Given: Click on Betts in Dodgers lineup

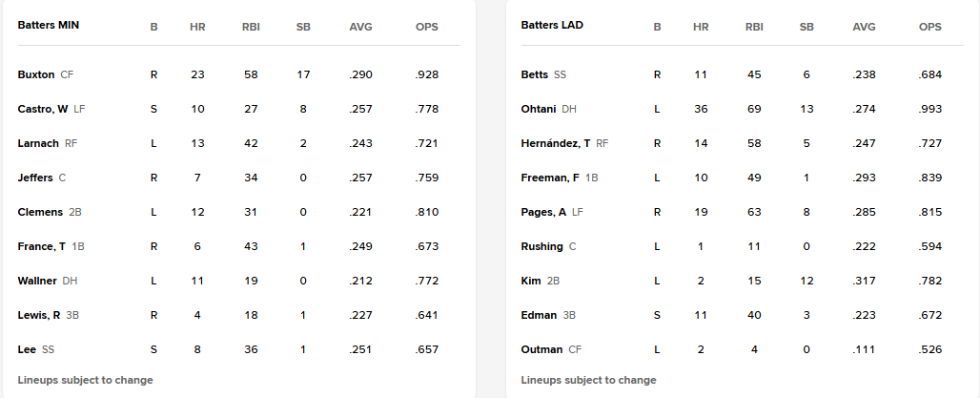Looking at the screenshot, I should [535, 74].
